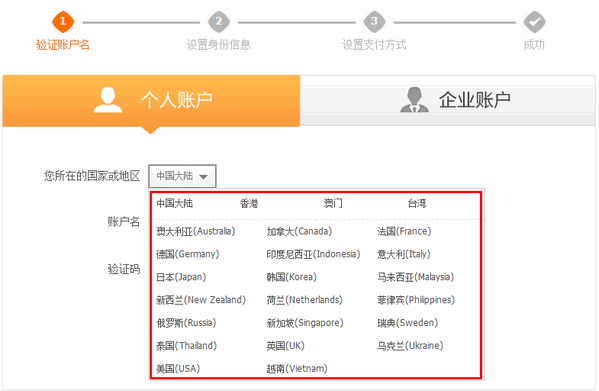Screen dimensions: 599x391
Task: Click the 账户名 field label
Action: pyautogui.click(x=124, y=222)
